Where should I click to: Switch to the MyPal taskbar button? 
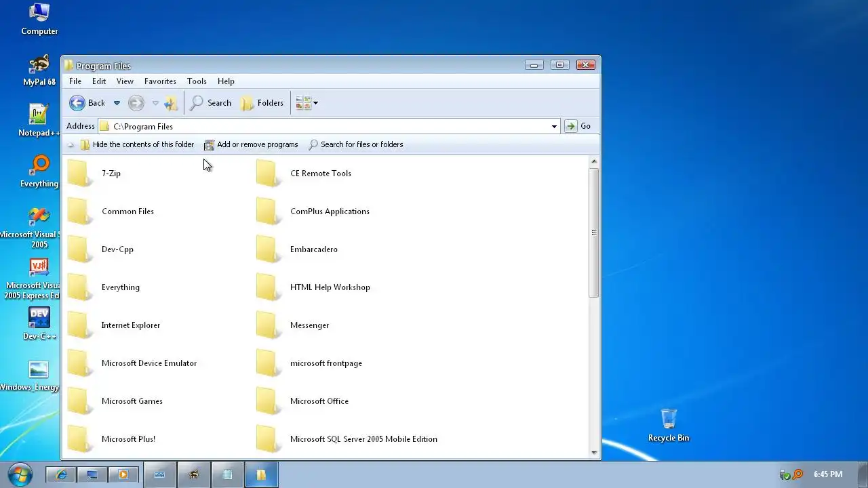pos(193,475)
